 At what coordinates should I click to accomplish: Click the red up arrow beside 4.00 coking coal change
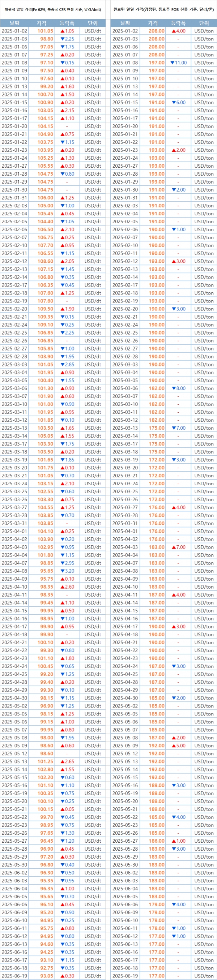point(174,31)
